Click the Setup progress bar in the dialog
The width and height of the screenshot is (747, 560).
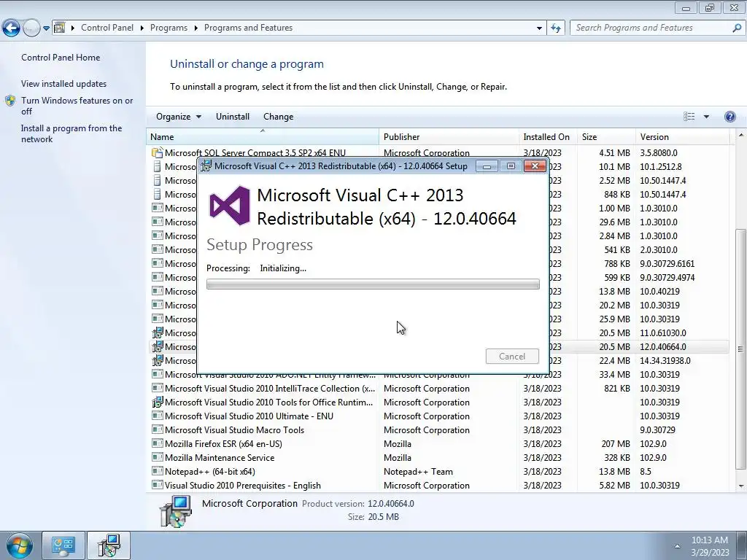[x=373, y=284]
